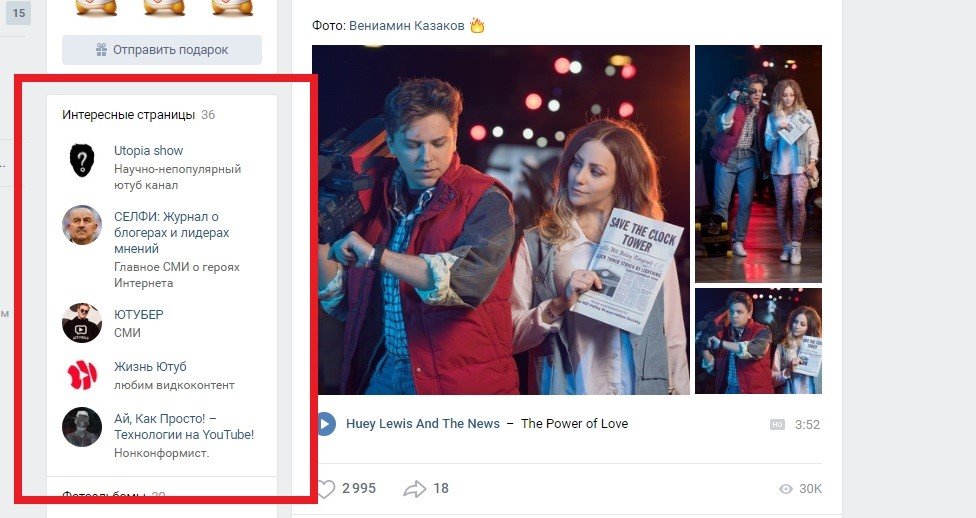Click Главное СМИ о героях Интернета text
Image resolution: width=976 pixels, height=518 pixels.
coord(177,275)
